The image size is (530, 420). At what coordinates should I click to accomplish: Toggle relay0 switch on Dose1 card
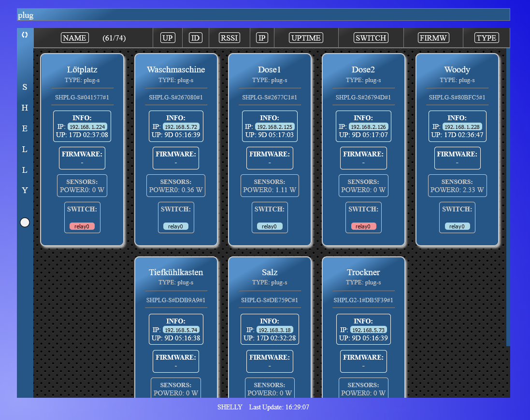(x=270, y=226)
